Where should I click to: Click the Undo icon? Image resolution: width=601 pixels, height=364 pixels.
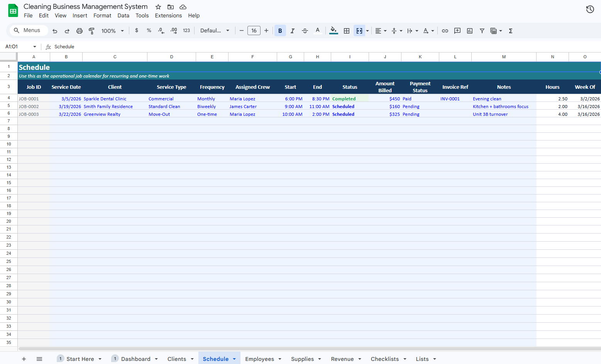[x=55, y=31]
